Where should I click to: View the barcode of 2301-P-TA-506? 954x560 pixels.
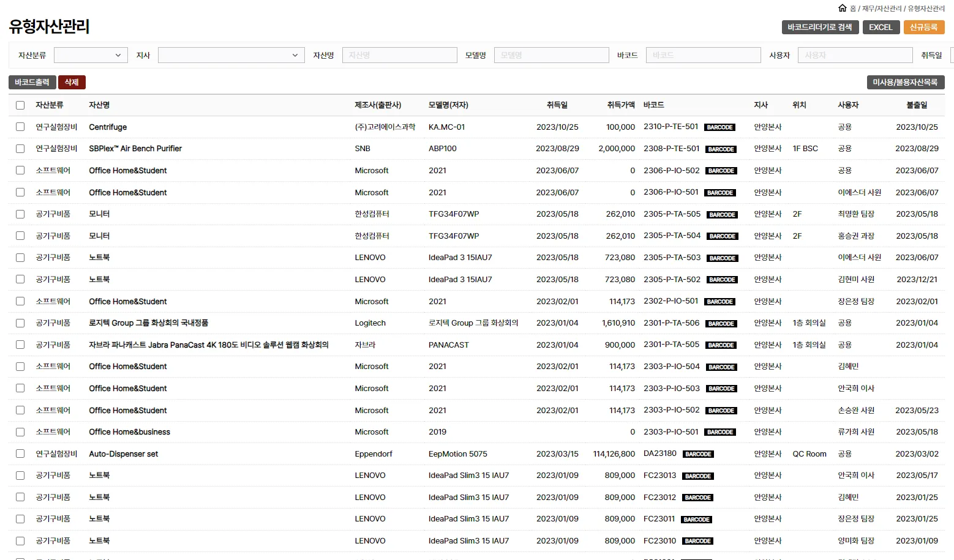point(721,324)
